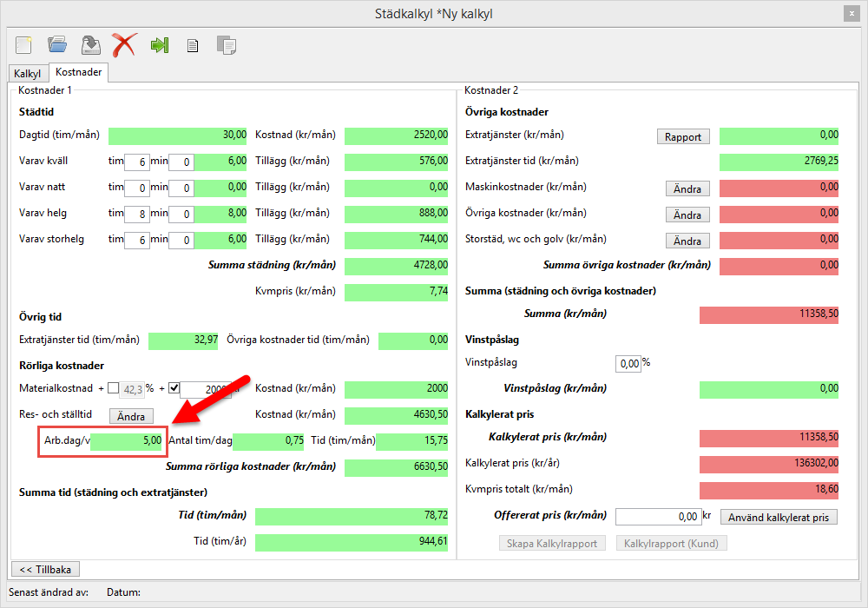The image size is (868, 608).
Task: Click the Vinstpåslag percent input field
Action: point(627,363)
